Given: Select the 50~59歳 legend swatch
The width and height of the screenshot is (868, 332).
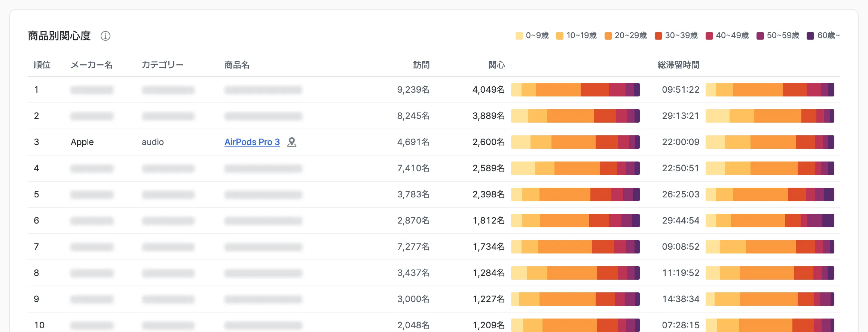Looking at the screenshot, I should coord(760,36).
